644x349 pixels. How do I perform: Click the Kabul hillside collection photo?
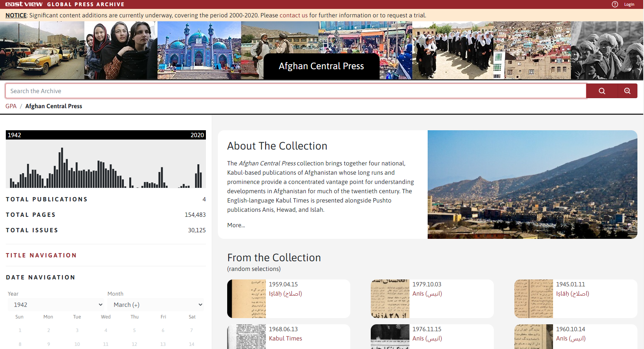click(x=533, y=184)
